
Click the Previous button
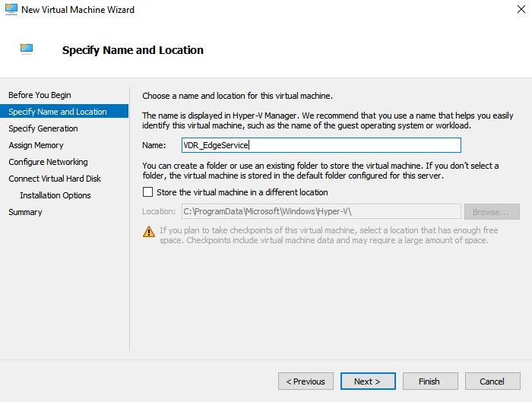pos(306,381)
